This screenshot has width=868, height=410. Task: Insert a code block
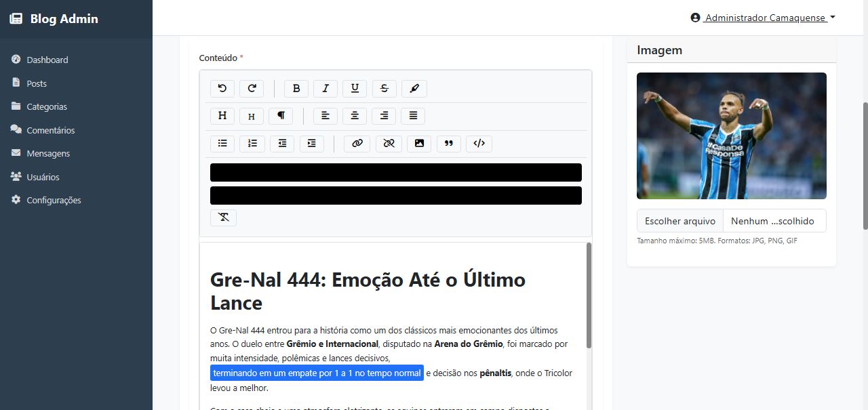point(479,144)
